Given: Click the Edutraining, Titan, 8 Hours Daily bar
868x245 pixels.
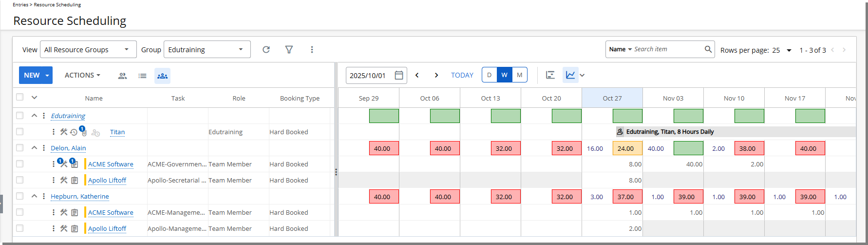Looking at the screenshot, I should (736, 132).
